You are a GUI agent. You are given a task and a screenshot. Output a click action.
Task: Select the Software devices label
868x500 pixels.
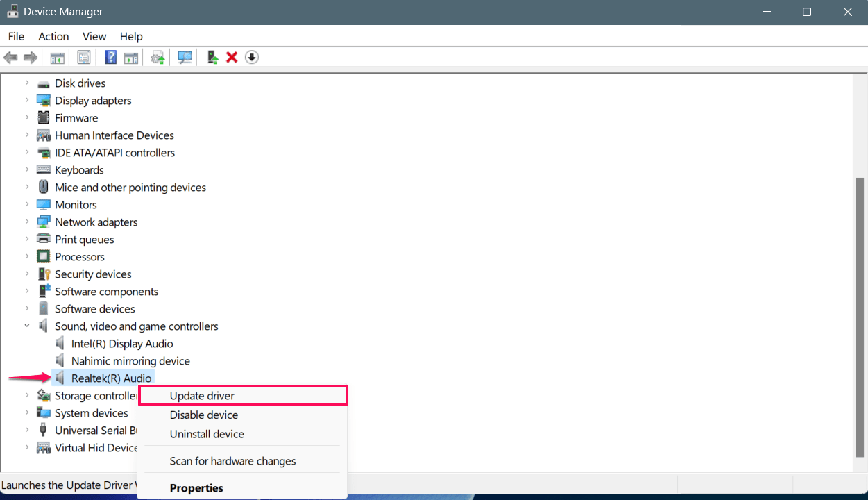point(95,309)
